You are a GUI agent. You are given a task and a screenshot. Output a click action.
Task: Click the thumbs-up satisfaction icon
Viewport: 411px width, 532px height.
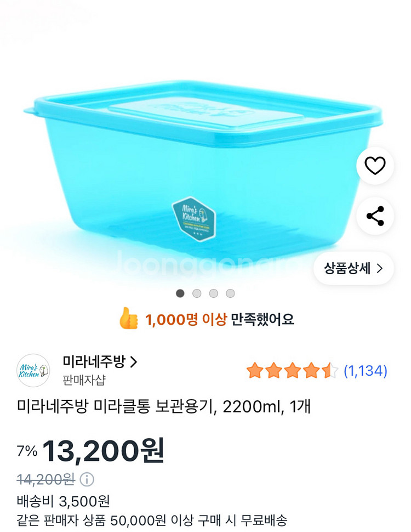(129, 319)
